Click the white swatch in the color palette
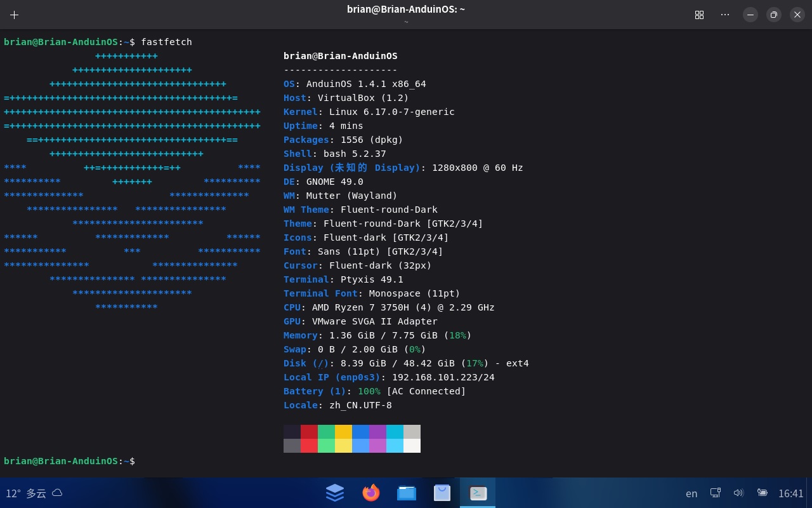This screenshot has height=508, width=812. (412, 446)
